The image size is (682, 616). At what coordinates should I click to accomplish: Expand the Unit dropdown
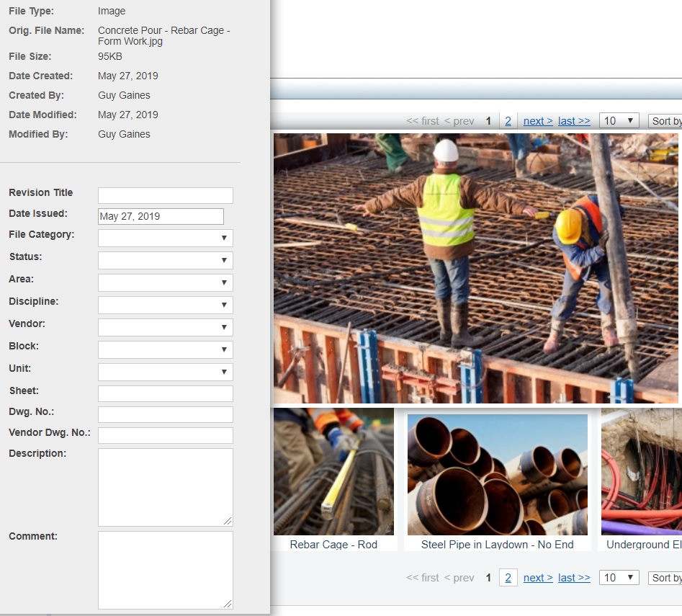click(x=166, y=372)
